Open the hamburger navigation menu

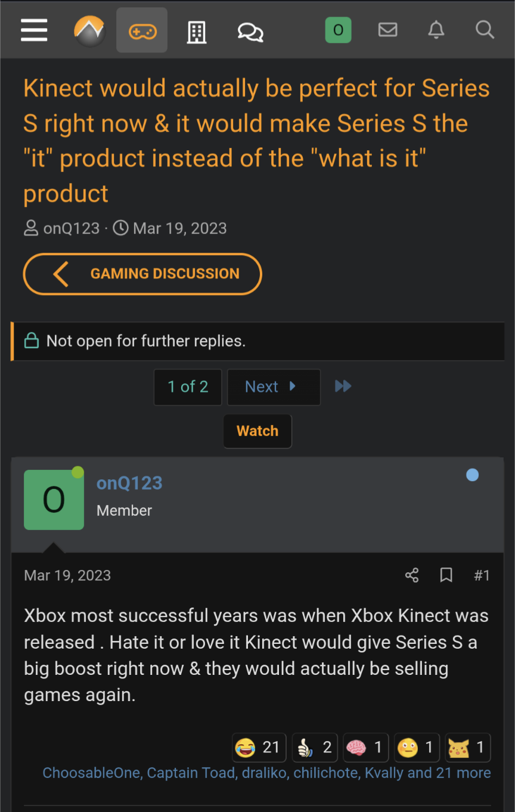tap(34, 30)
